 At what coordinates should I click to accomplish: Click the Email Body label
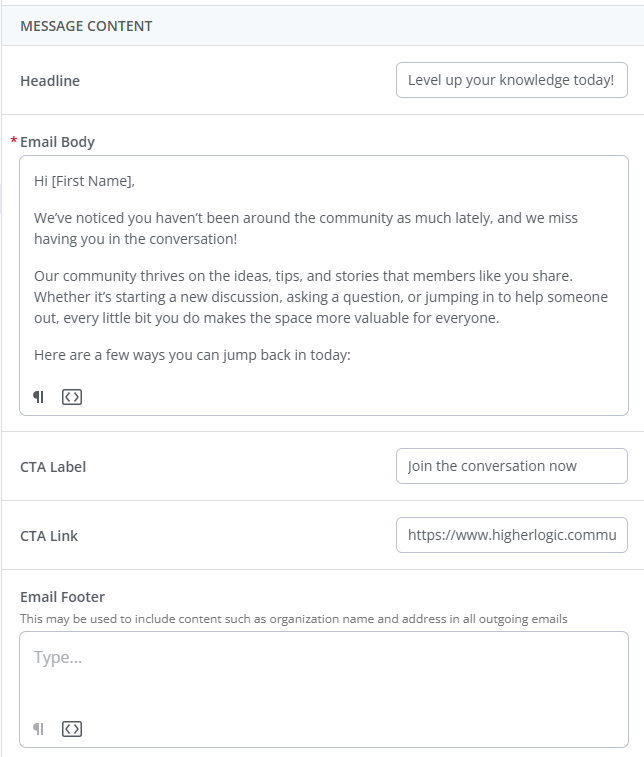tap(57, 142)
